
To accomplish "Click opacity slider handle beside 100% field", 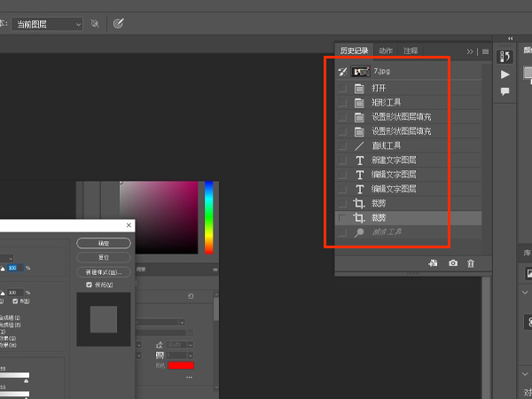I will pyautogui.click(x=3, y=269).
